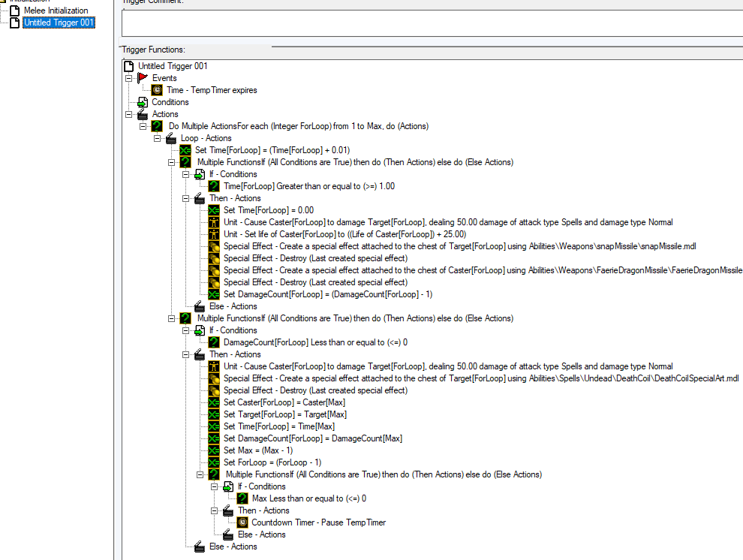Select the Set Caster[ForLoop] = Caster[Max] icon

pos(214,402)
